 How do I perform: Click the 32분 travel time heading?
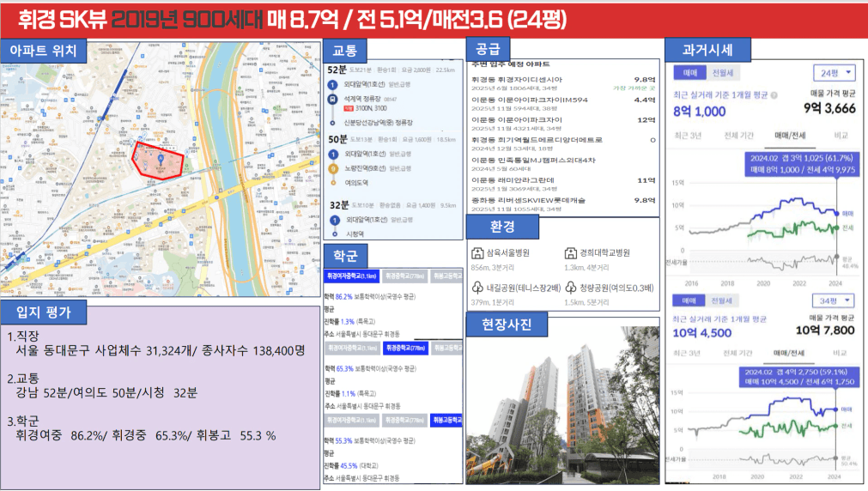point(339,205)
